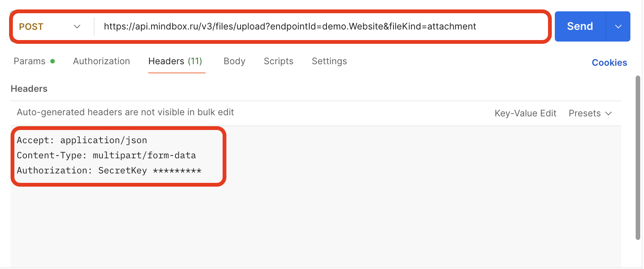Click the green dot on Params tab
Image resolution: width=644 pixels, height=269 pixels.
[53, 60]
